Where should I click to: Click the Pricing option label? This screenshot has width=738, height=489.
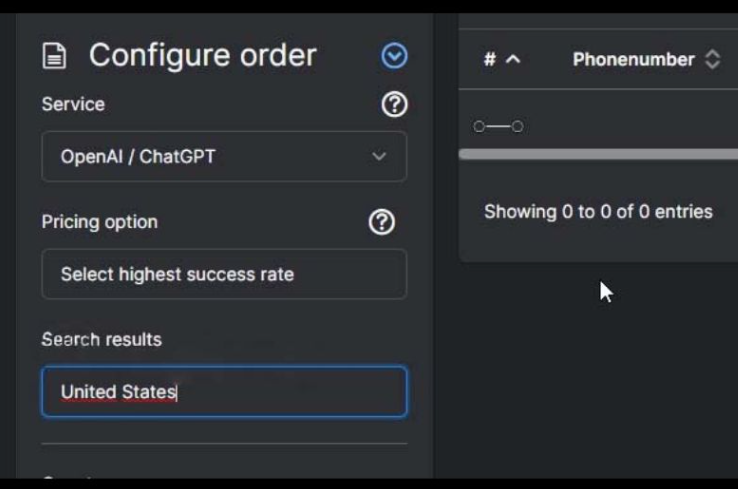coord(99,222)
